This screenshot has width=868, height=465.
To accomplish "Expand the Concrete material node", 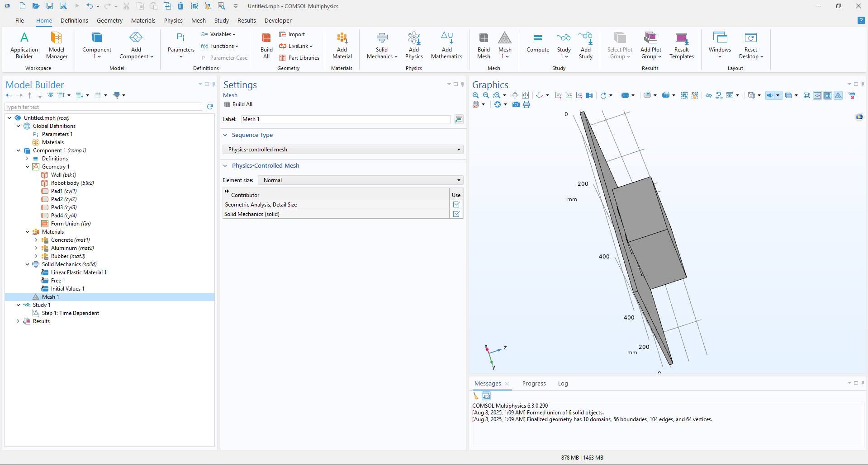I will [36, 240].
